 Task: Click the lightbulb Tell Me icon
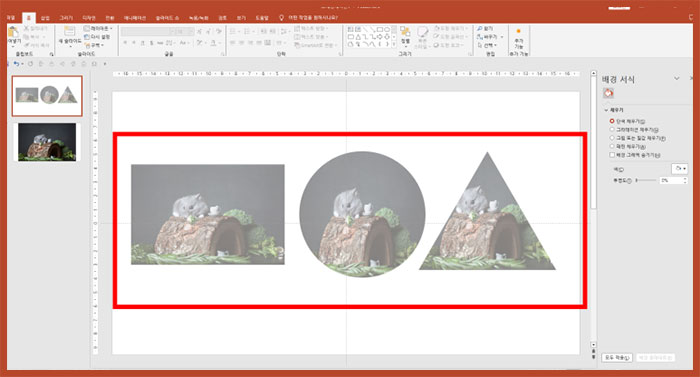pyautogui.click(x=281, y=18)
